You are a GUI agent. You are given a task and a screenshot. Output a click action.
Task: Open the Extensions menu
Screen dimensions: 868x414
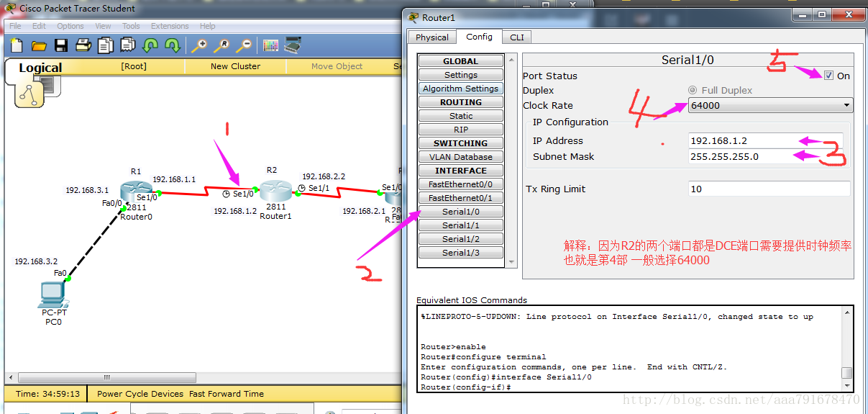point(170,26)
